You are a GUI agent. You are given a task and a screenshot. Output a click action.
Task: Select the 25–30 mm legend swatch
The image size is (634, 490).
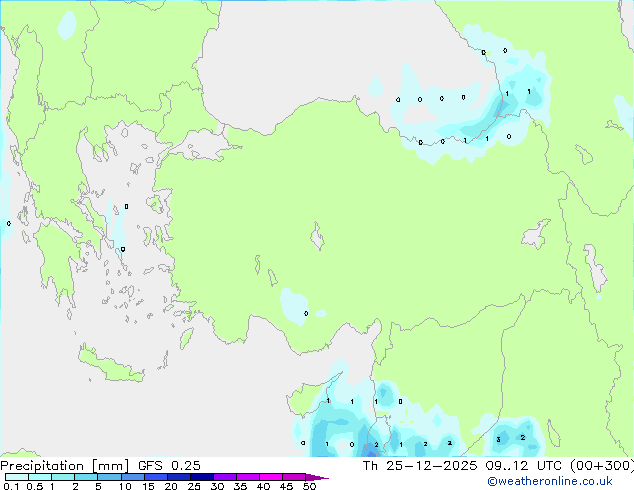tap(201, 477)
